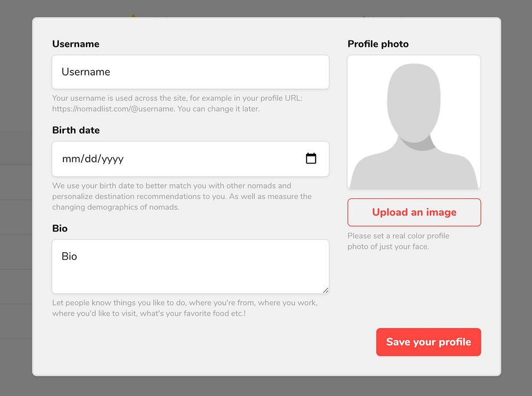This screenshot has width=532, height=396.
Task: Select the yyyy year segment in birth date
Action: [x=112, y=159]
